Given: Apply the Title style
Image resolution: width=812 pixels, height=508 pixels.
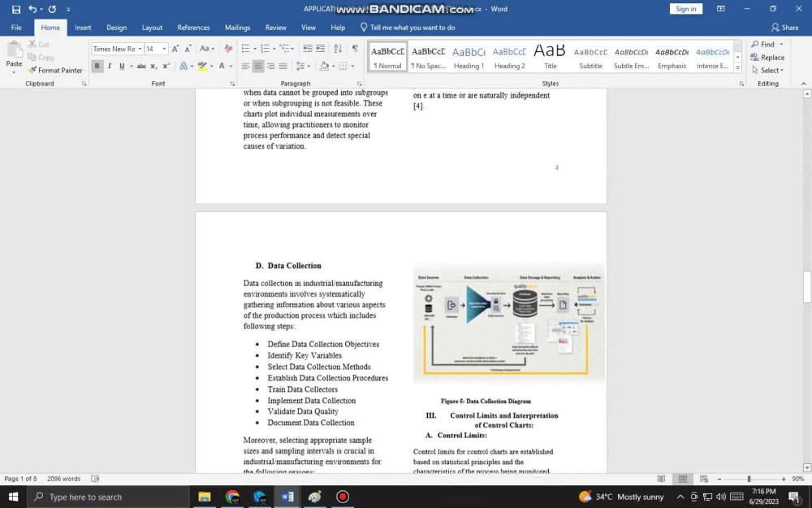Looking at the screenshot, I should 550,57.
